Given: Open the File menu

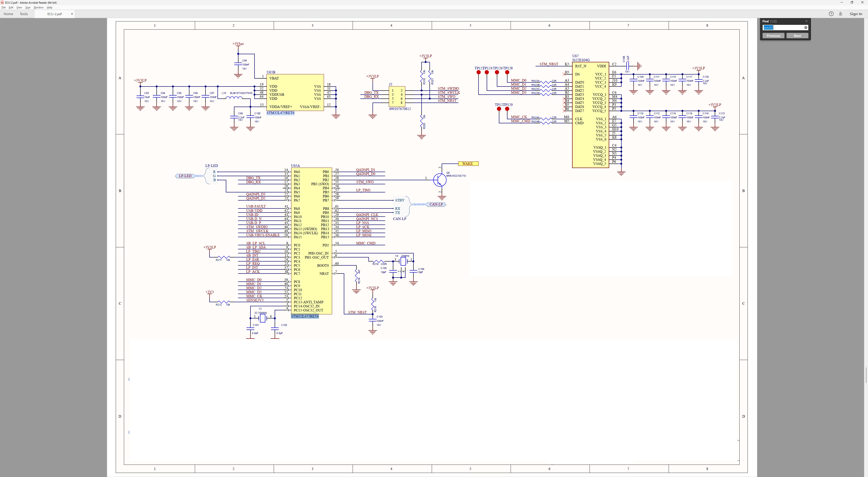Looking at the screenshot, I should [x=3, y=7].
